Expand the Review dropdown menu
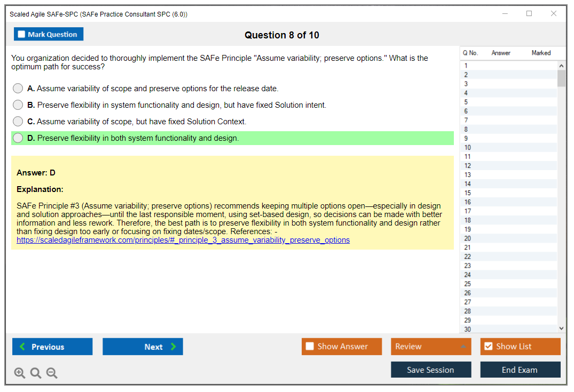 point(462,347)
